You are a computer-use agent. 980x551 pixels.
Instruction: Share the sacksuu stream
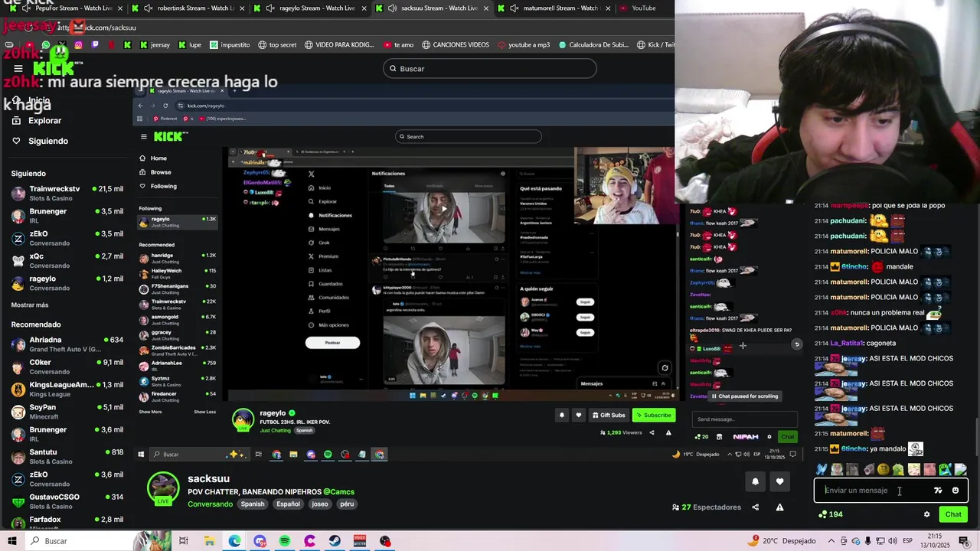(x=755, y=507)
